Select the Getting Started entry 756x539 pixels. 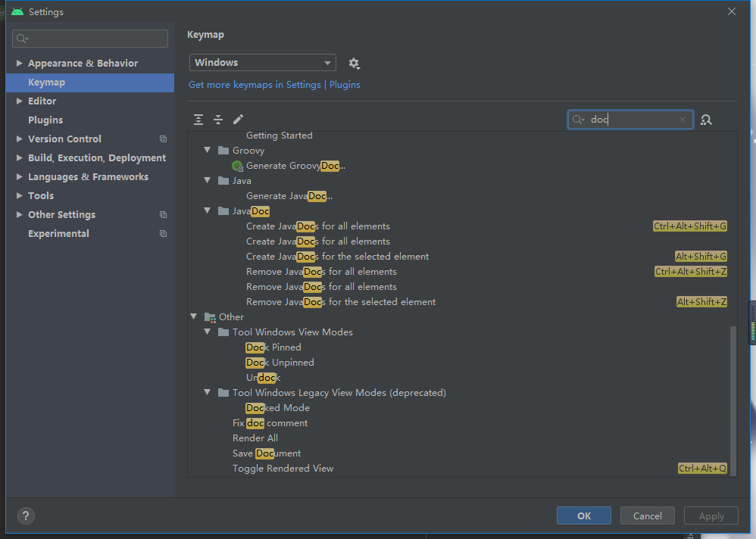(x=280, y=136)
